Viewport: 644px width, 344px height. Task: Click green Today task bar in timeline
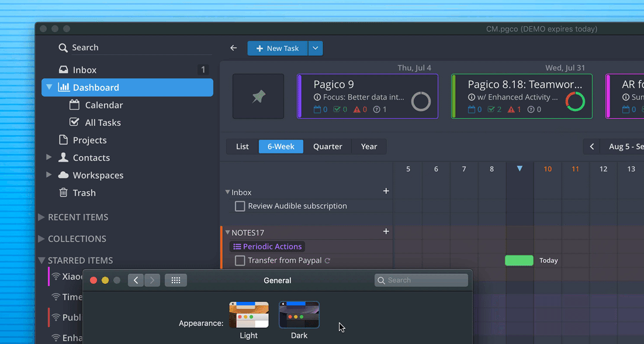[519, 260]
